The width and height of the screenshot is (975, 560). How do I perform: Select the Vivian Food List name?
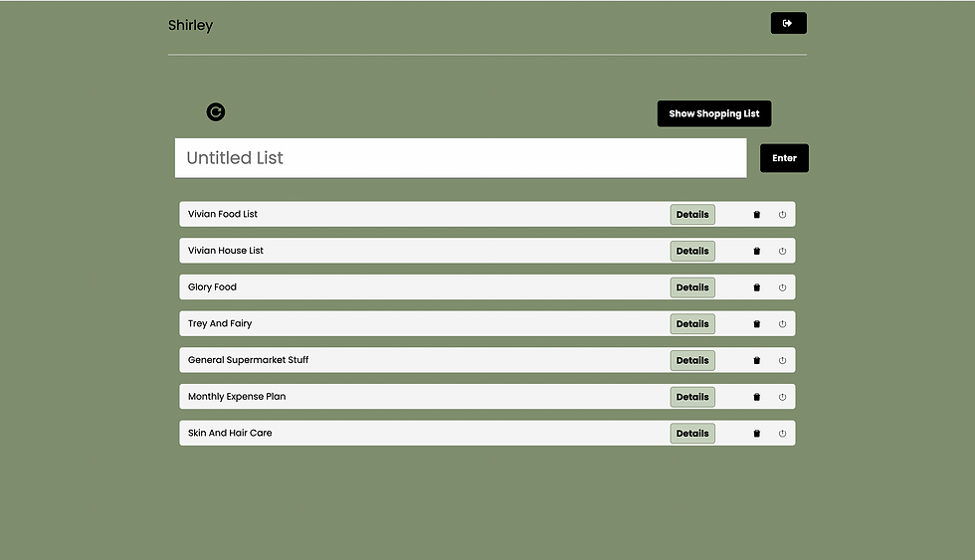click(223, 214)
